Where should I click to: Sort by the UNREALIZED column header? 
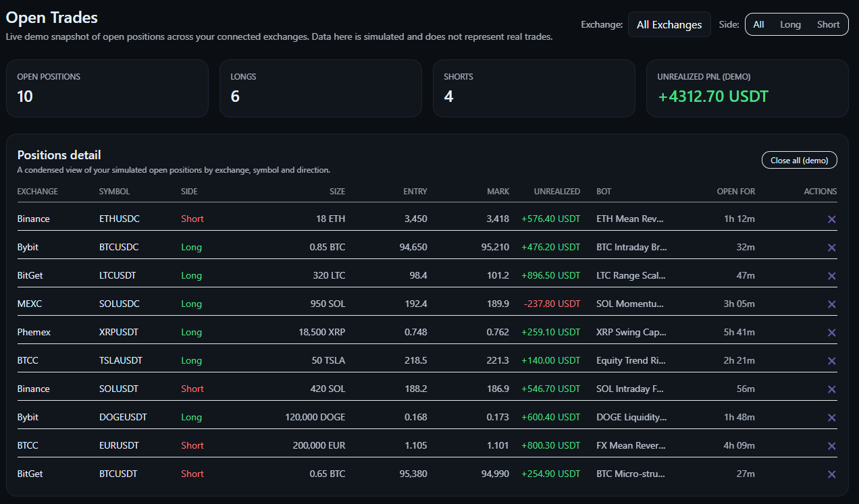point(558,191)
